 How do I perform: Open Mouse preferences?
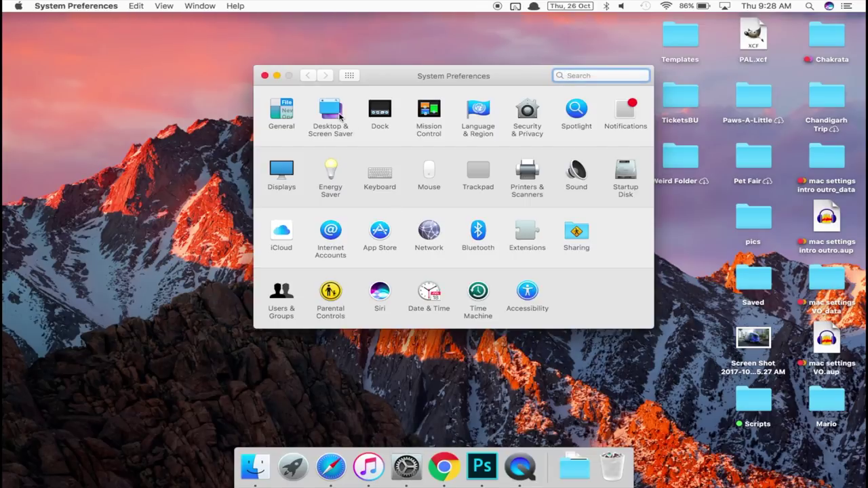(429, 175)
